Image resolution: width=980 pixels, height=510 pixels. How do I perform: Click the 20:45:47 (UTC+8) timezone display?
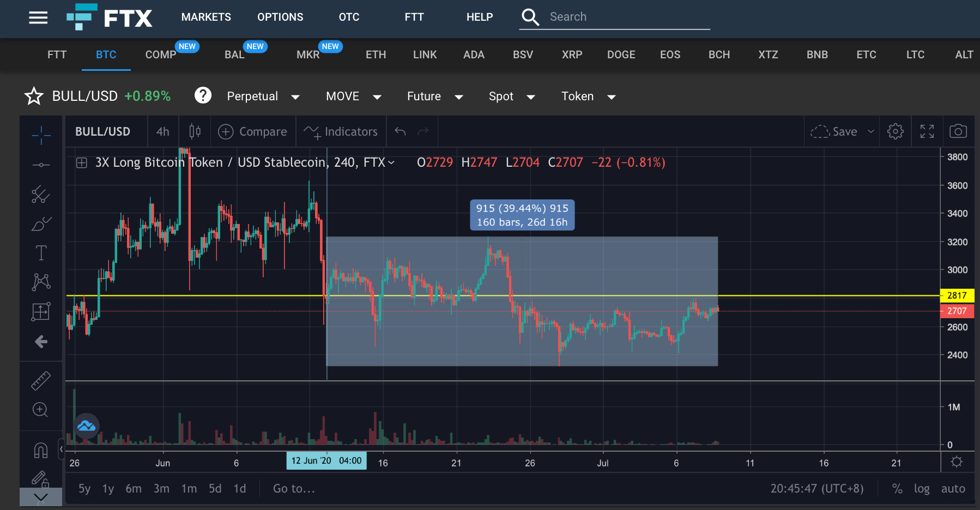tap(817, 489)
